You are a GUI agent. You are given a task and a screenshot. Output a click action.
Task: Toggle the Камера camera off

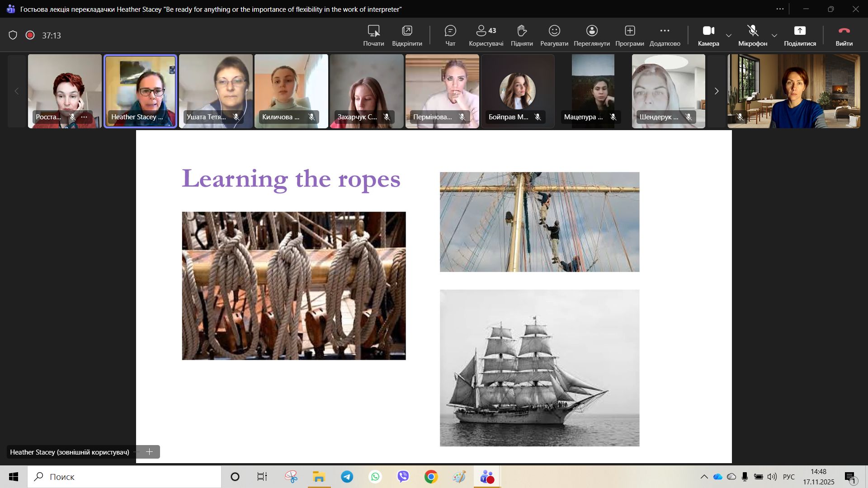pos(708,35)
